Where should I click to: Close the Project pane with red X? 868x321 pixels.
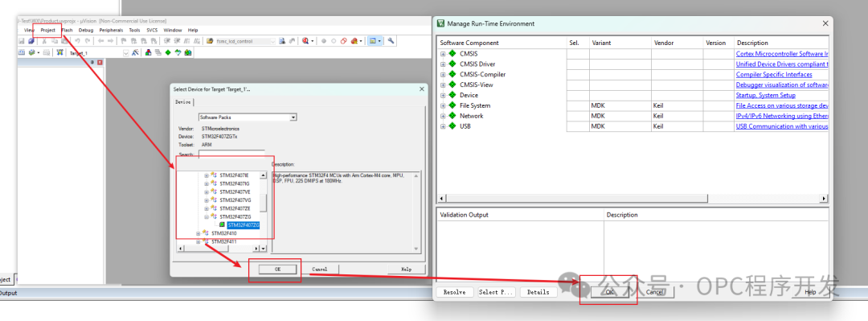(x=100, y=63)
